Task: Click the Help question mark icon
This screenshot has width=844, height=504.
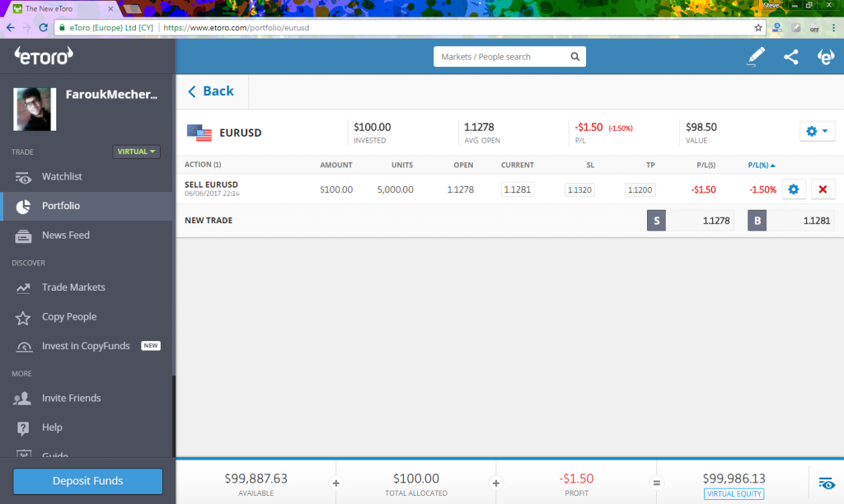Action: point(22,428)
